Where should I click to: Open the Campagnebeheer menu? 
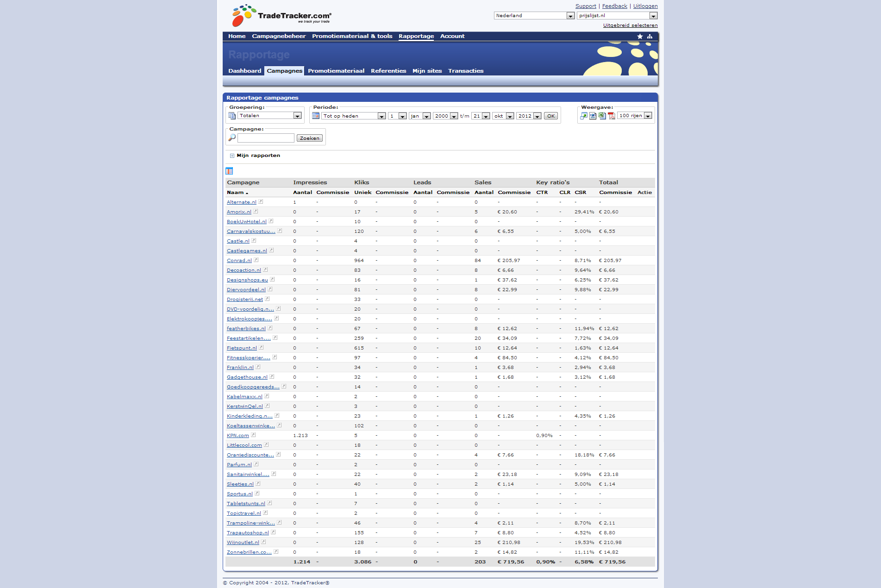[279, 36]
